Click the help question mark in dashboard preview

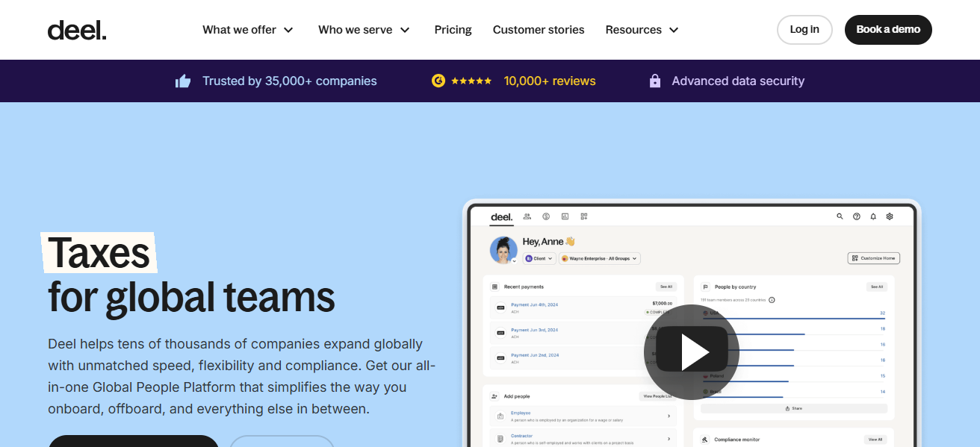tap(856, 216)
